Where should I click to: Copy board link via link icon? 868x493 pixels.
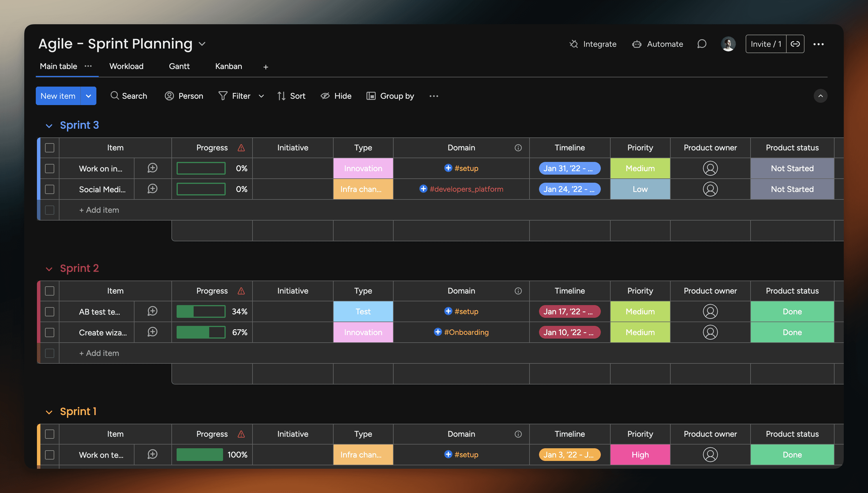795,44
